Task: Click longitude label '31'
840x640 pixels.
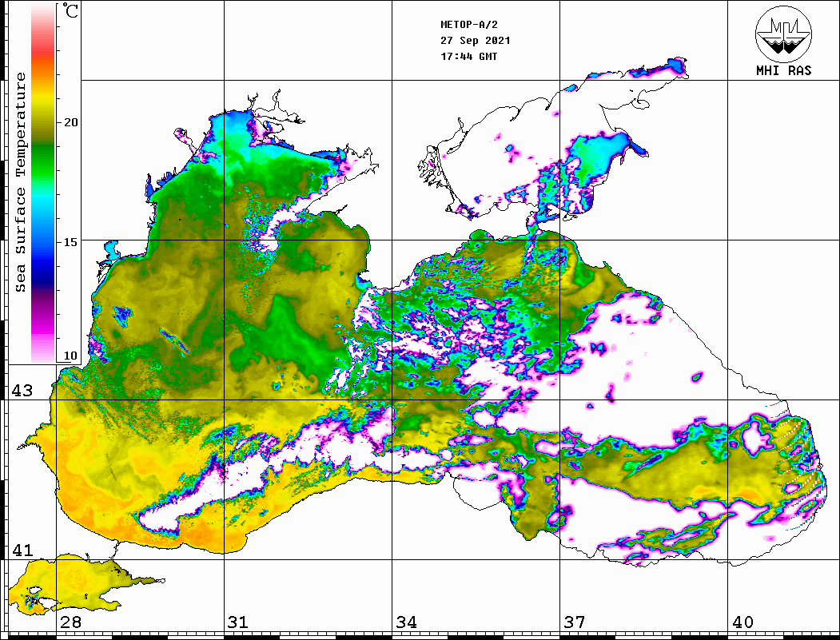Action: pyautogui.click(x=238, y=622)
